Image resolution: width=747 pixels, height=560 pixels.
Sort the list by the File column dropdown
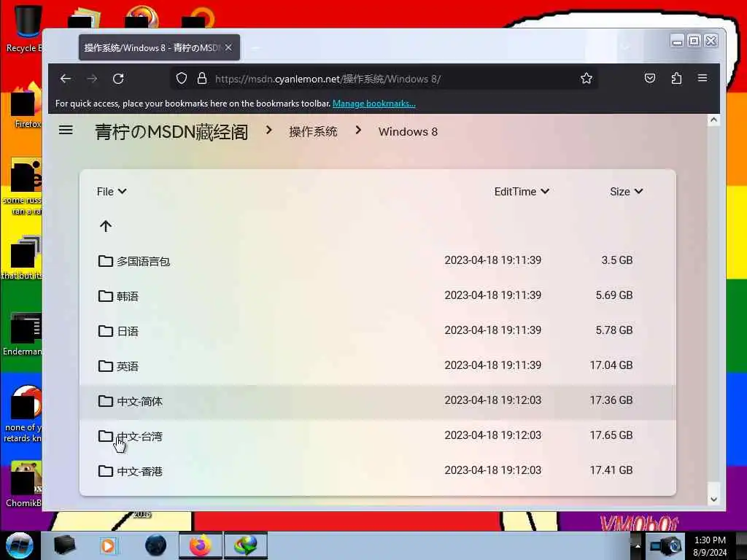click(x=112, y=192)
